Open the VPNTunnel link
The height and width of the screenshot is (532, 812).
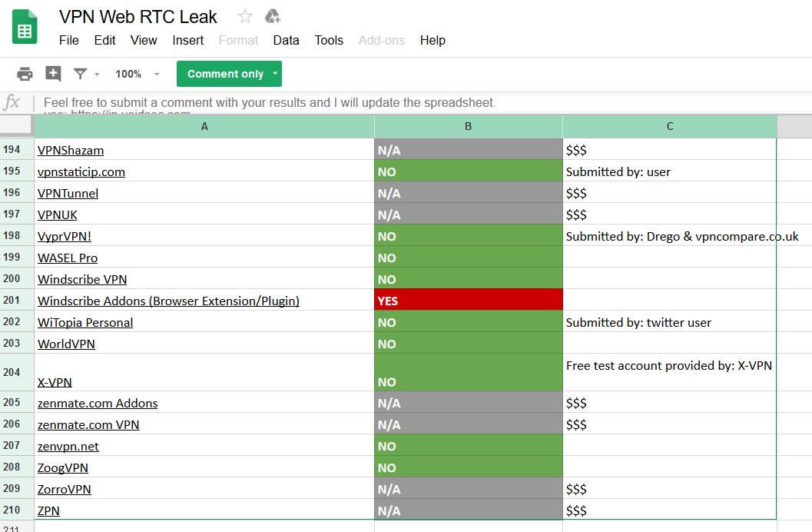click(x=68, y=193)
